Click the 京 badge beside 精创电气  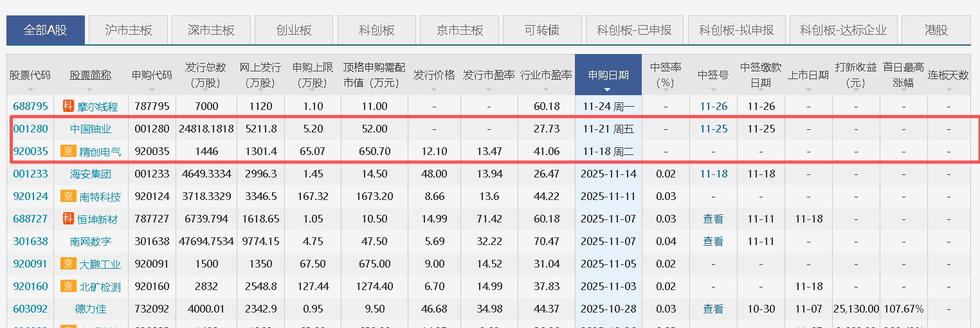pyautogui.click(x=68, y=151)
